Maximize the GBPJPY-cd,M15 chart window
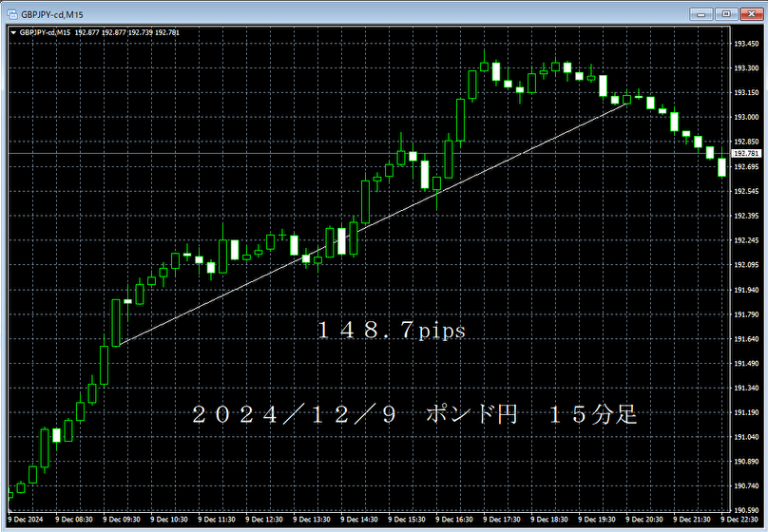768x532 pixels. pyautogui.click(x=726, y=14)
